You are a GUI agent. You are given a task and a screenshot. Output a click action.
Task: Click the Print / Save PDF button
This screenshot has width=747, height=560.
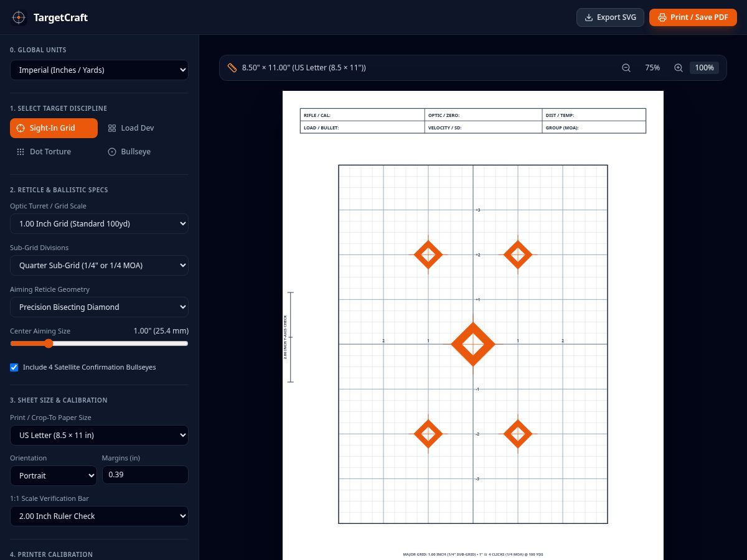click(x=693, y=17)
